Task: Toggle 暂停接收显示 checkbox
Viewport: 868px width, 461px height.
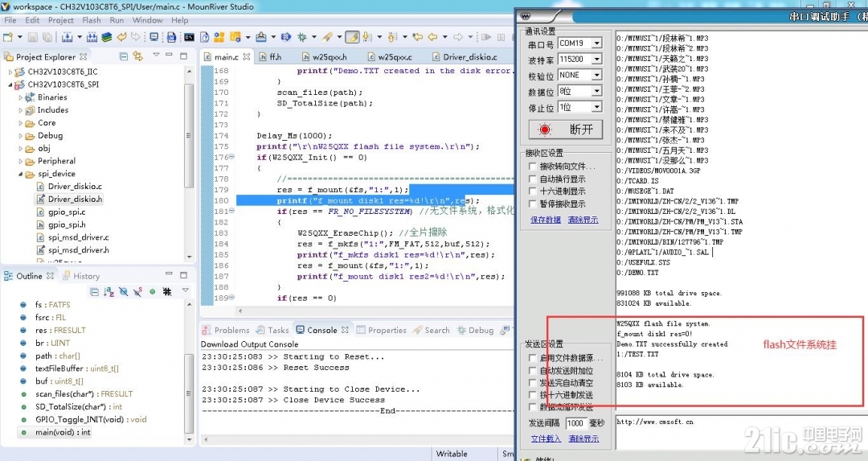Action: [533, 204]
